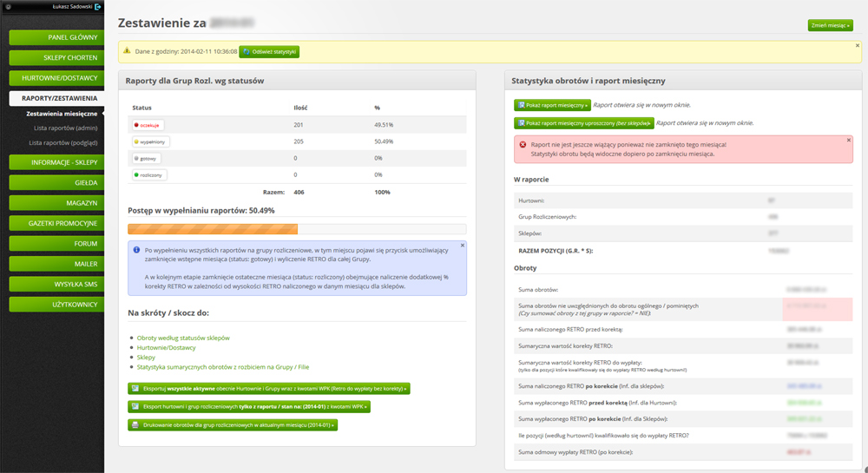
Task: Click the printer icon on Drukowanie obrotów button
Action: [x=135, y=425]
